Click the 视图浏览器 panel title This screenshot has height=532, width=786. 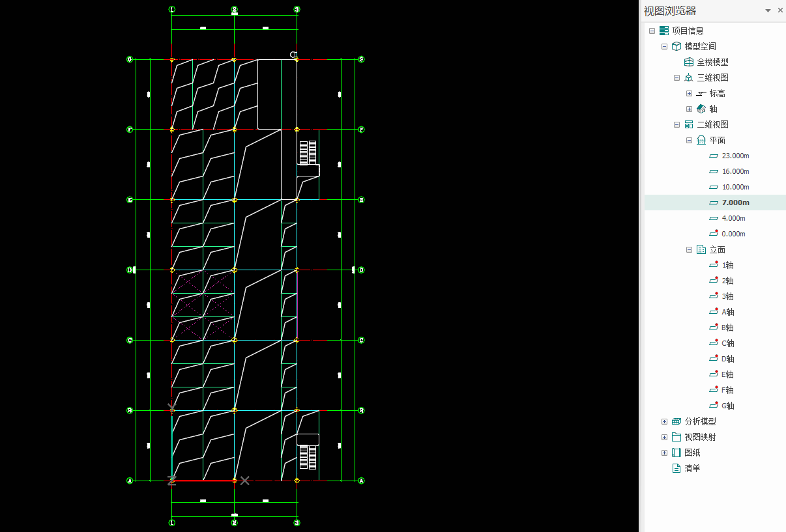tap(669, 10)
